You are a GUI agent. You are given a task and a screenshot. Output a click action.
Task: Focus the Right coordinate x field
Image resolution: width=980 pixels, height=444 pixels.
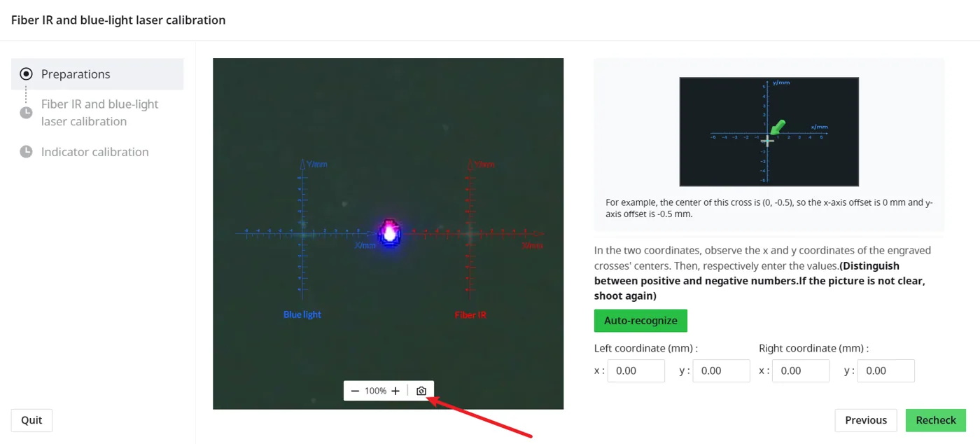pos(801,370)
